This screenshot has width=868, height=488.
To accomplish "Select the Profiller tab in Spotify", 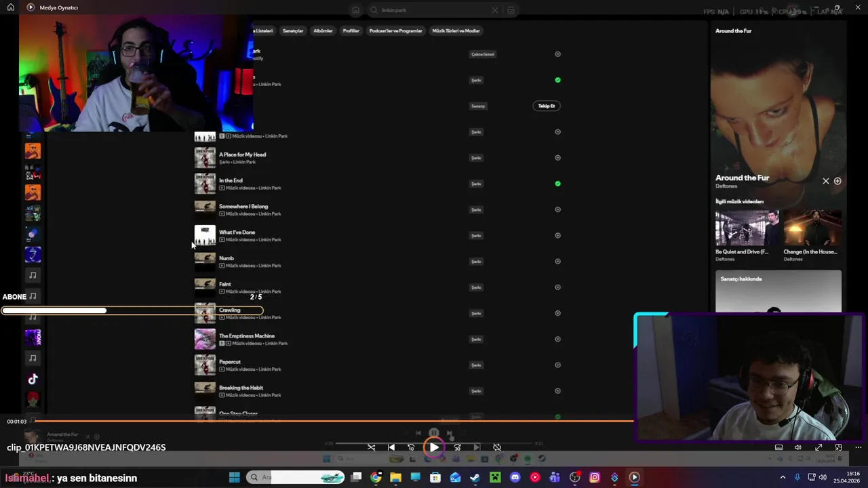I will 351,30.
